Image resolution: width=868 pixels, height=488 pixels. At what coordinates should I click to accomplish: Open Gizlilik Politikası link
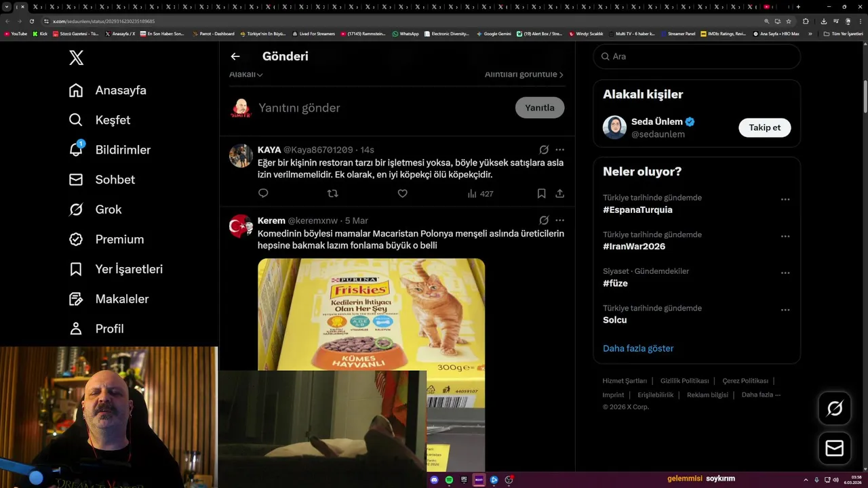[684, 381]
